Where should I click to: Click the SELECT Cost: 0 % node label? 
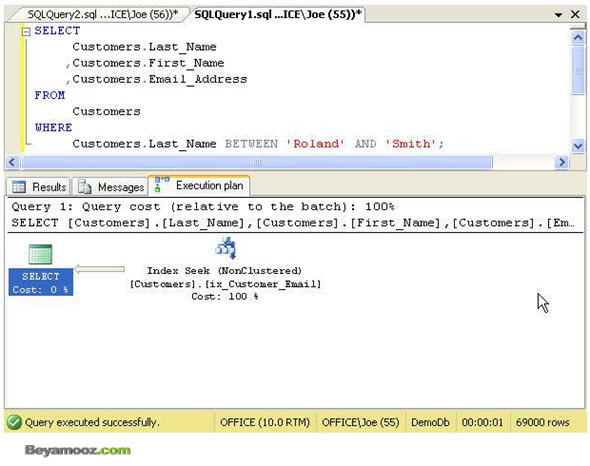(41, 282)
